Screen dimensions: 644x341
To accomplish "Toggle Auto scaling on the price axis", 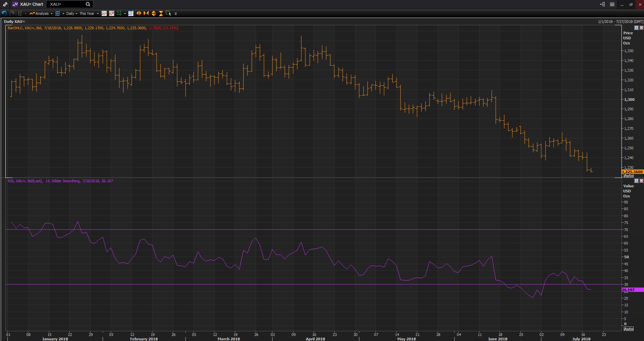I will (x=628, y=176).
